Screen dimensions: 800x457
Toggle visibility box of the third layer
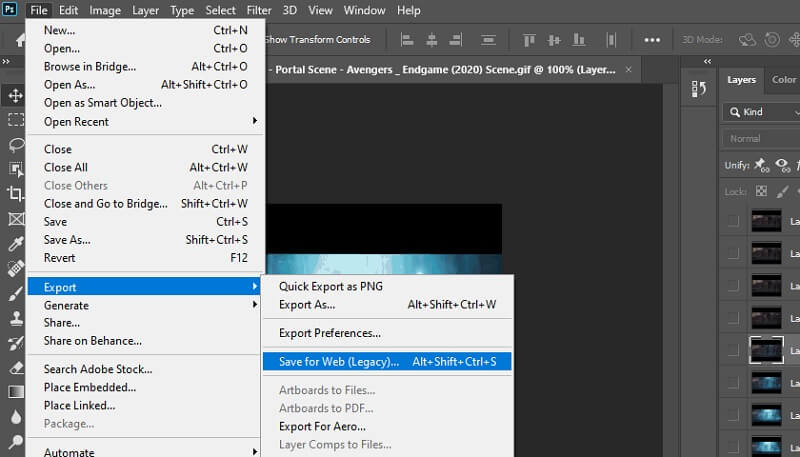(x=733, y=286)
